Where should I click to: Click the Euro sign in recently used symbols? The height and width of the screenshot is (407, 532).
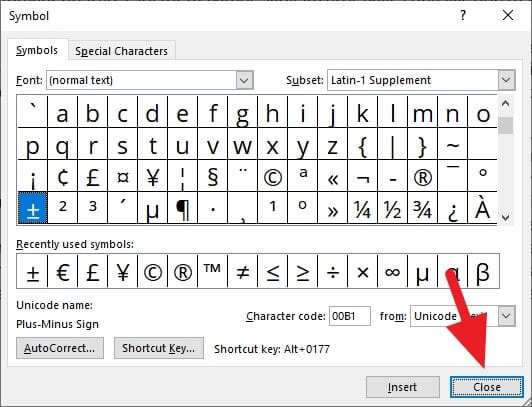62,271
